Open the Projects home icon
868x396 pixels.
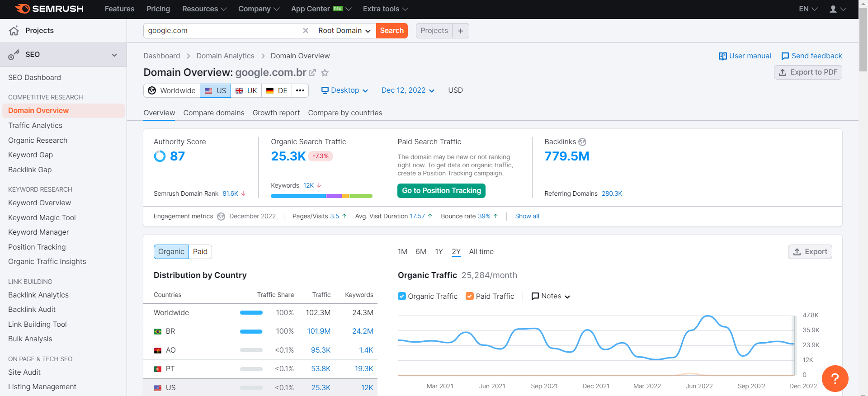click(x=14, y=30)
